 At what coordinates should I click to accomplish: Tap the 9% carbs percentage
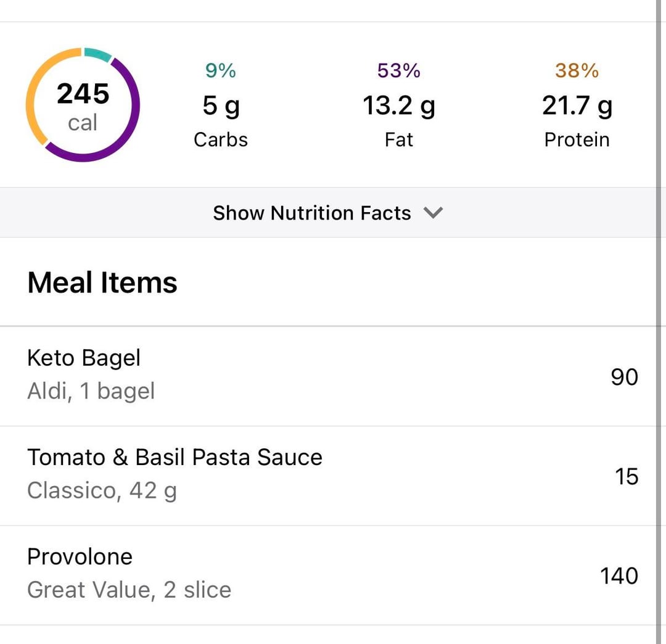(x=220, y=71)
